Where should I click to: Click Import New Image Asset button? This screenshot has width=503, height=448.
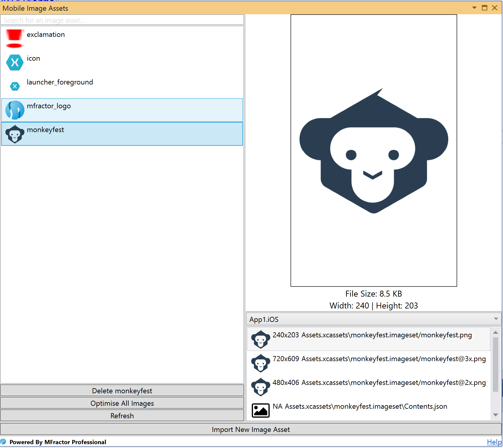pyautogui.click(x=251, y=429)
